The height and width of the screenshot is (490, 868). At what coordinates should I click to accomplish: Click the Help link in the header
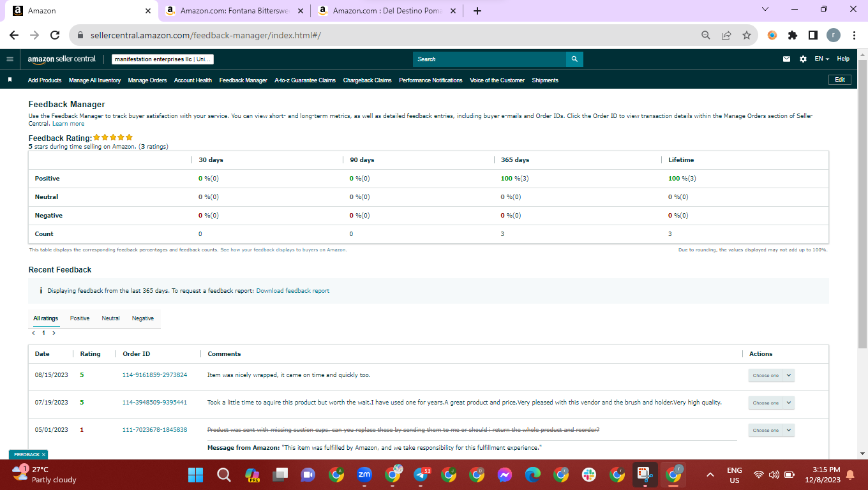pos(843,59)
